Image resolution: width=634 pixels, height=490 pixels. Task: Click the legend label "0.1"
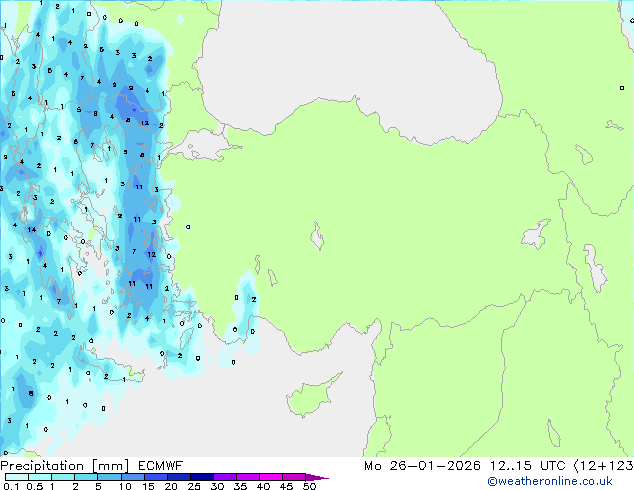tap(11, 486)
